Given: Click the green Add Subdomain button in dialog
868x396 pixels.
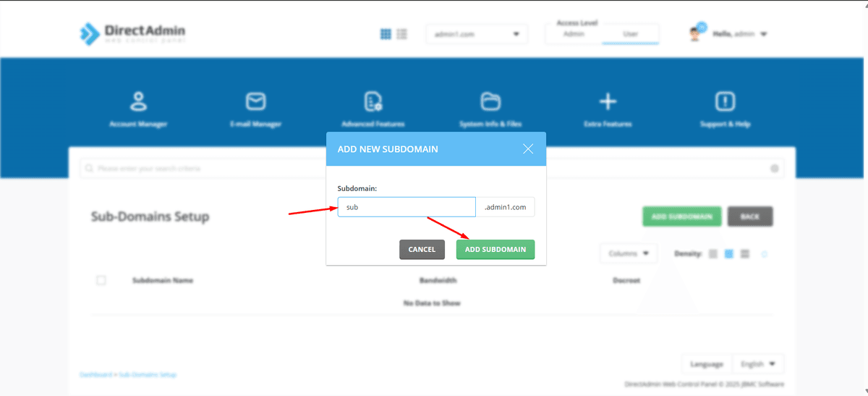Looking at the screenshot, I should point(495,249).
